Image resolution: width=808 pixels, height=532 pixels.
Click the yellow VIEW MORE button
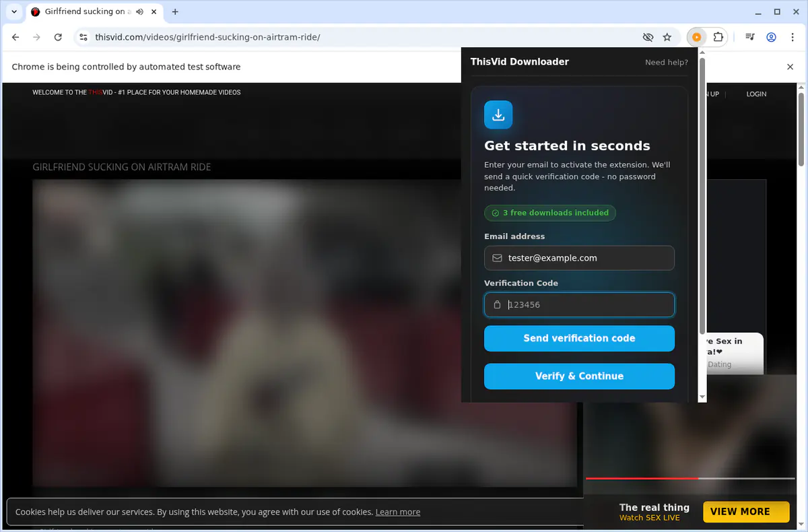point(745,512)
